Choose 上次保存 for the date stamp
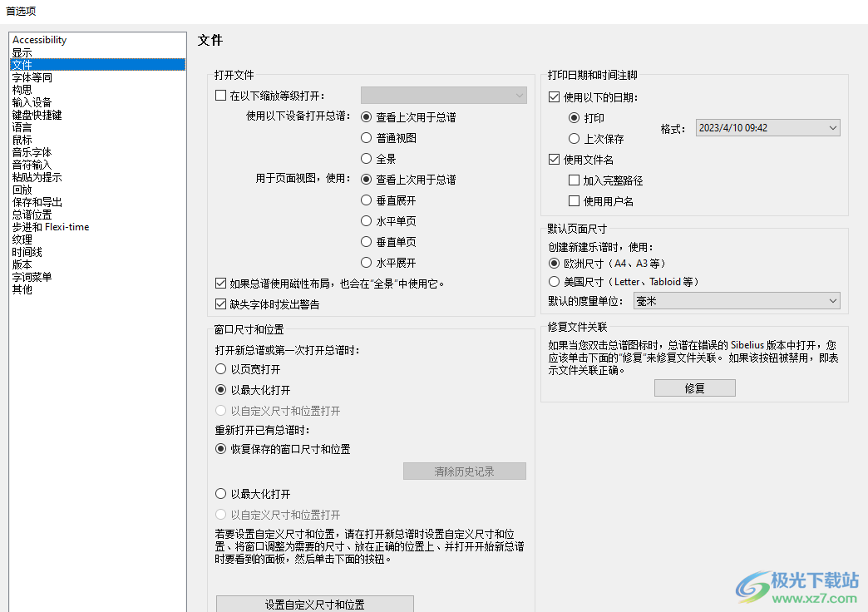The width and height of the screenshot is (868, 612). [x=575, y=137]
